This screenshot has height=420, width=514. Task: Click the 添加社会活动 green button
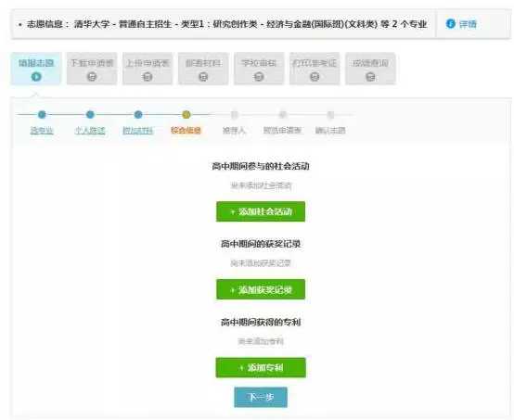pos(261,211)
